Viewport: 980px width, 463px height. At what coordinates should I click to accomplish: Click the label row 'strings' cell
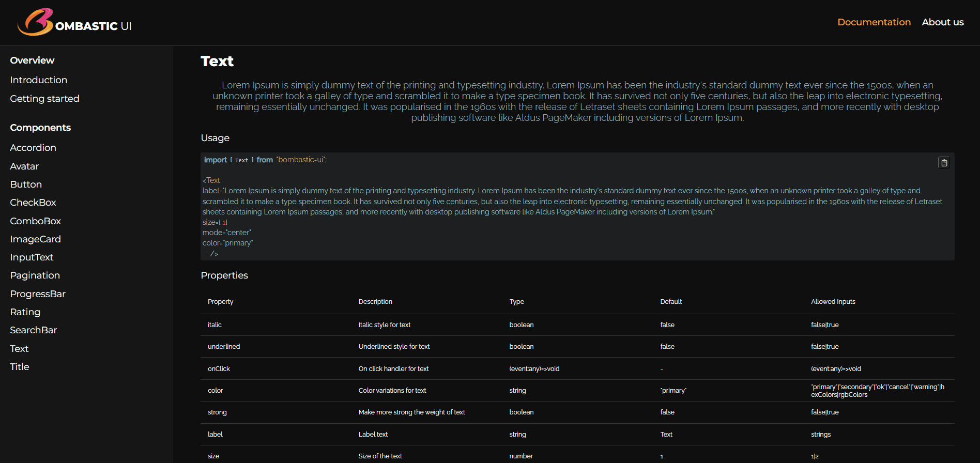tap(821, 435)
